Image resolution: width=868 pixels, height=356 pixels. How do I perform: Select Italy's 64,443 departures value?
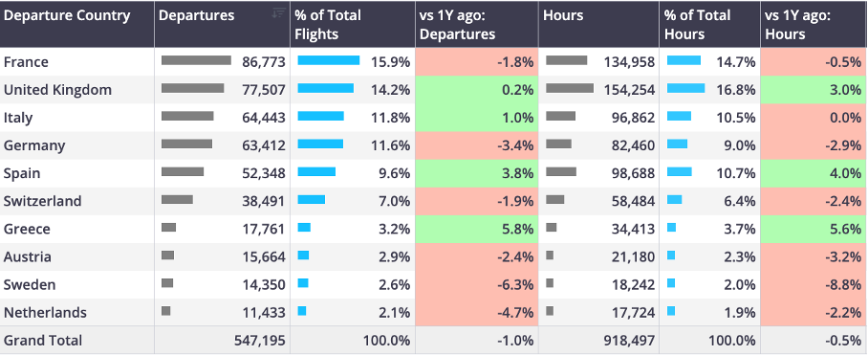pos(264,118)
